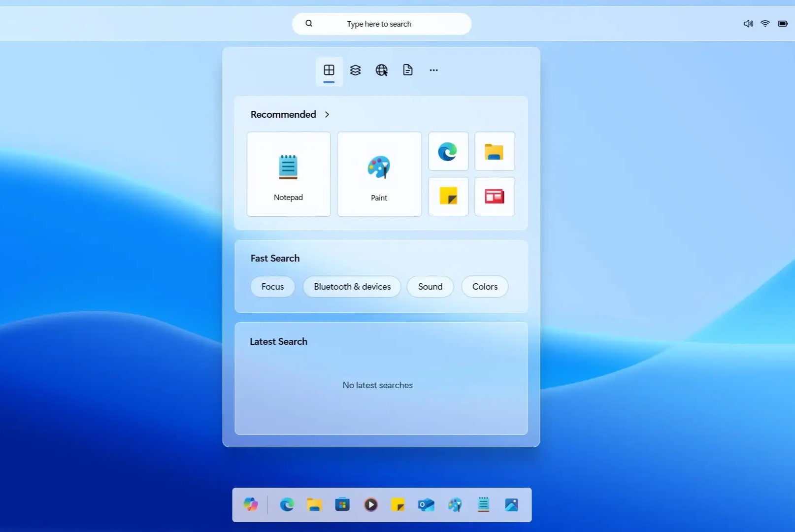
Task: Open Outlook from the dock
Action: point(426,504)
